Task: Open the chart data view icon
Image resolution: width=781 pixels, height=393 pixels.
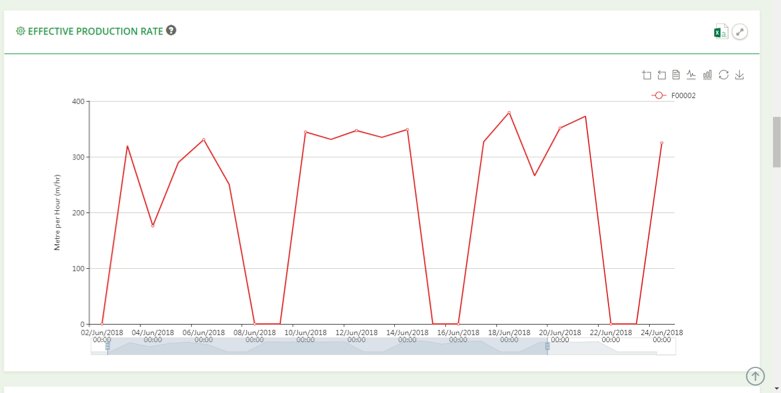Action: click(676, 75)
